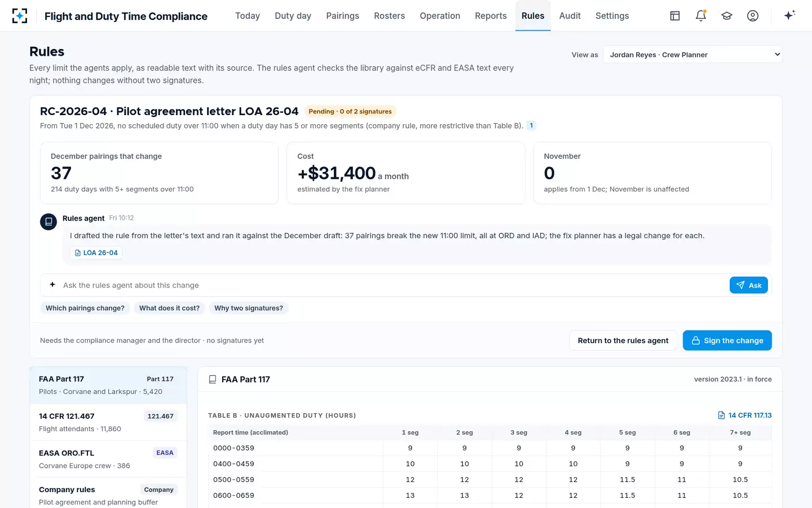Click the November unaffected card
The height and width of the screenshot is (508, 812).
(652, 173)
